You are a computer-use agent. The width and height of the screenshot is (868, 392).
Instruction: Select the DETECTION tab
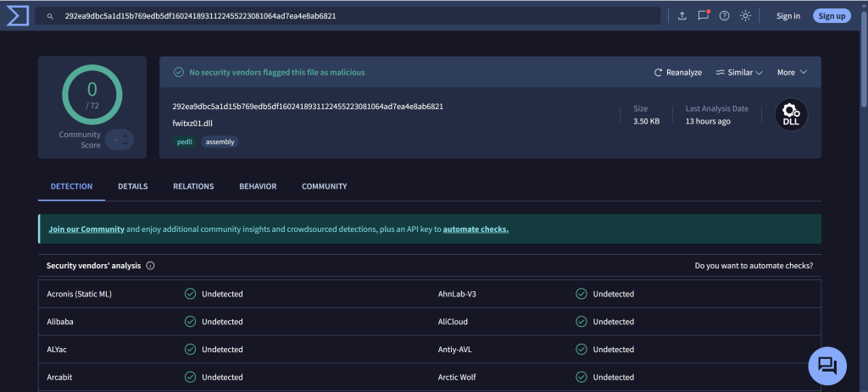click(71, 186)
